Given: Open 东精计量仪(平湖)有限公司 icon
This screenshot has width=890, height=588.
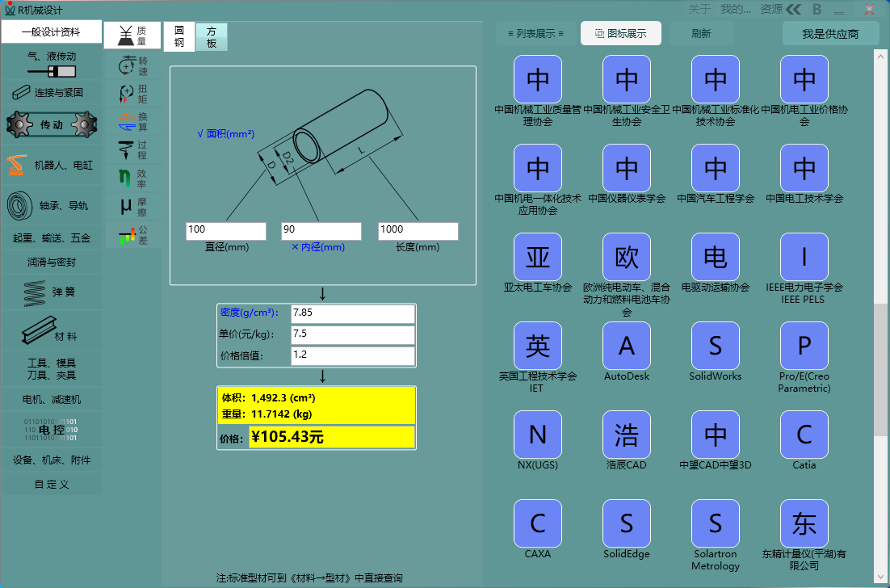Looking at the screenshot, I should pos(804,523).
